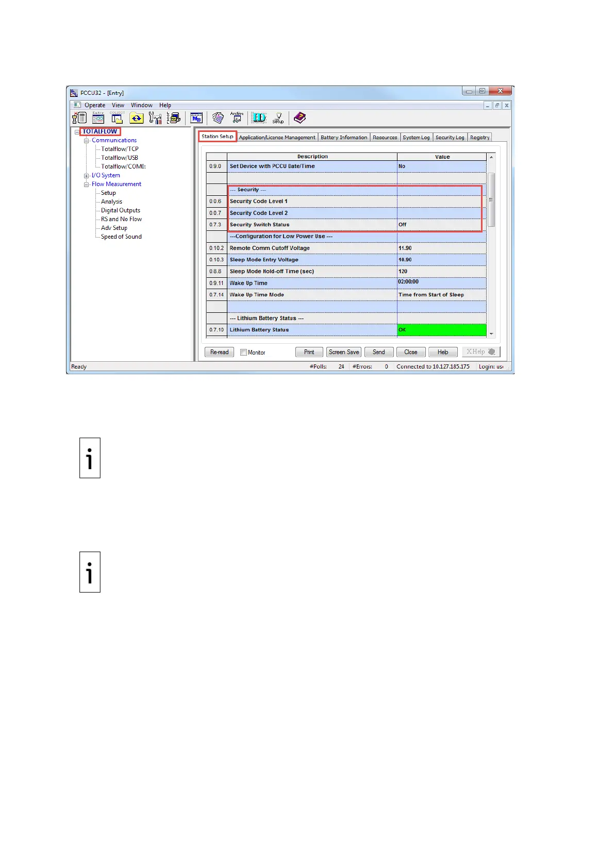Select Totalflow/USB in the tree

(120, 158)
